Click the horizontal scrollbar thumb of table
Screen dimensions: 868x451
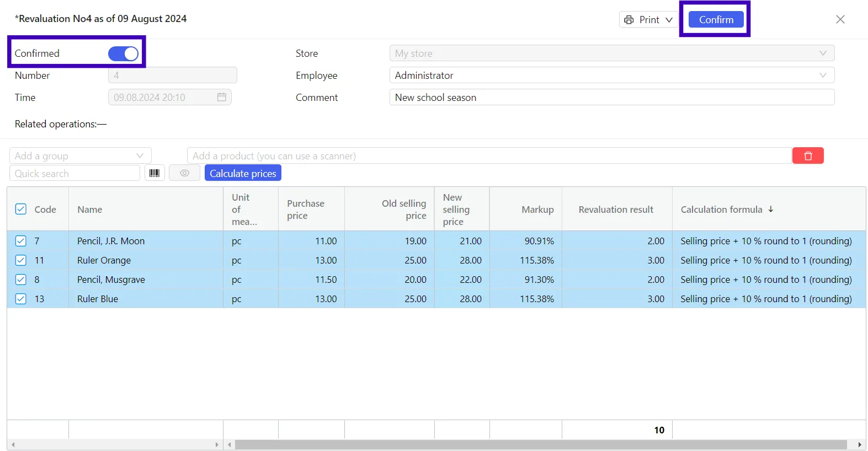point(541,444)
